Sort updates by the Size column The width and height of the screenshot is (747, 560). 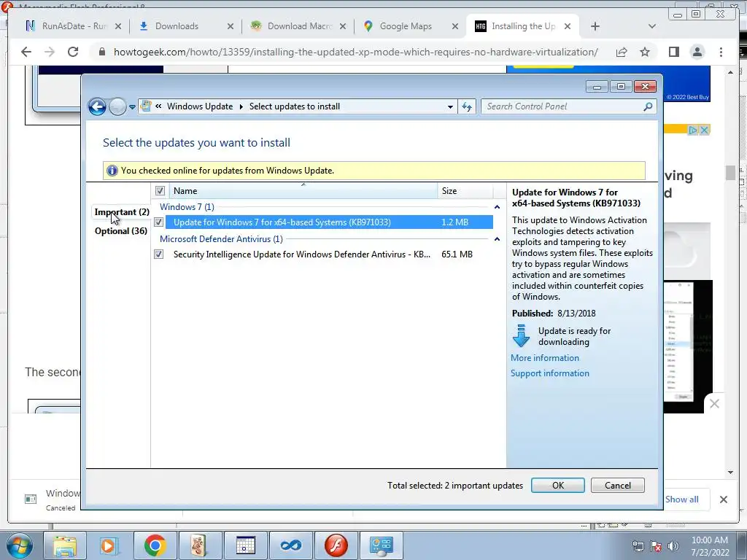pyautogui.click(x=465, y=191)
